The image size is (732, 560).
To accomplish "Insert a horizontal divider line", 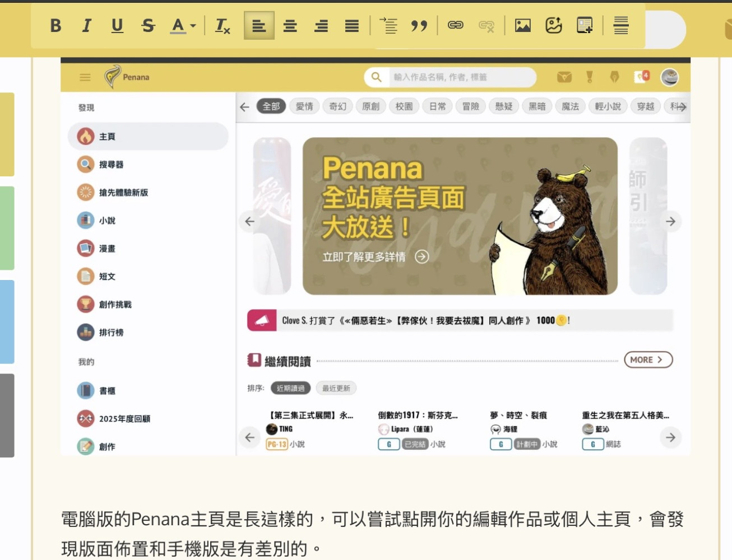I will pyautogui.click(x=621, y=25).
